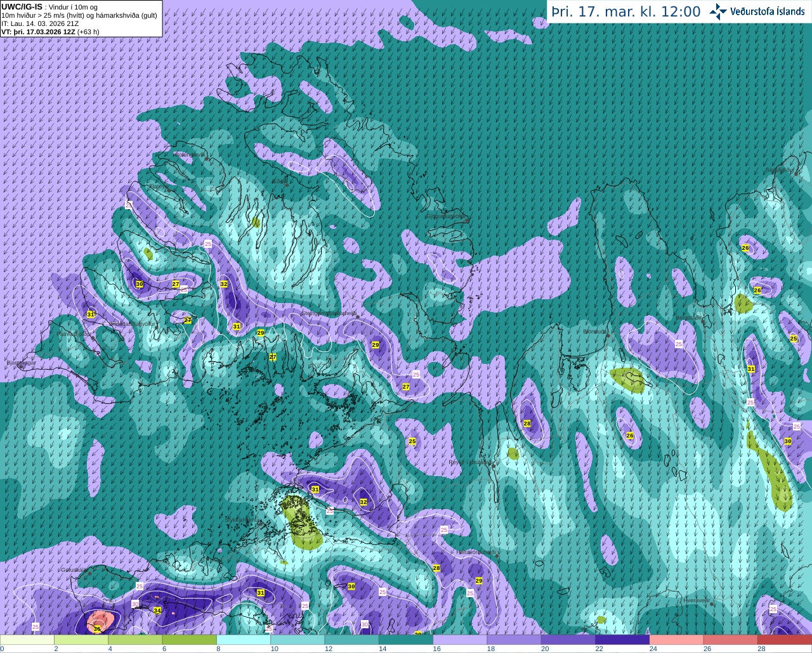812x653 pixels.
Task: Click the Holtavörðuheiði station label
Action: (x=476, y=552)
